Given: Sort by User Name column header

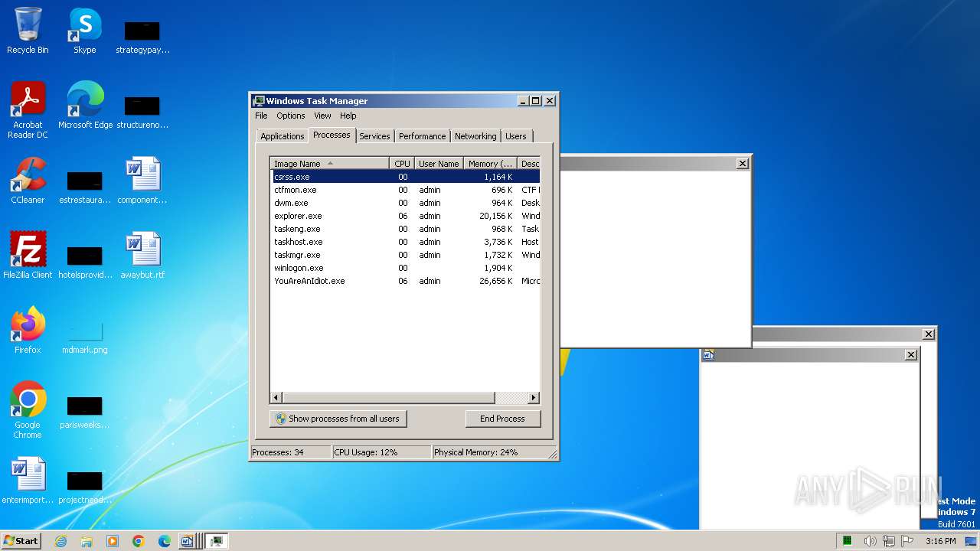Looking at the screenshot, I should pyautogui.click(x=439, y=163).
